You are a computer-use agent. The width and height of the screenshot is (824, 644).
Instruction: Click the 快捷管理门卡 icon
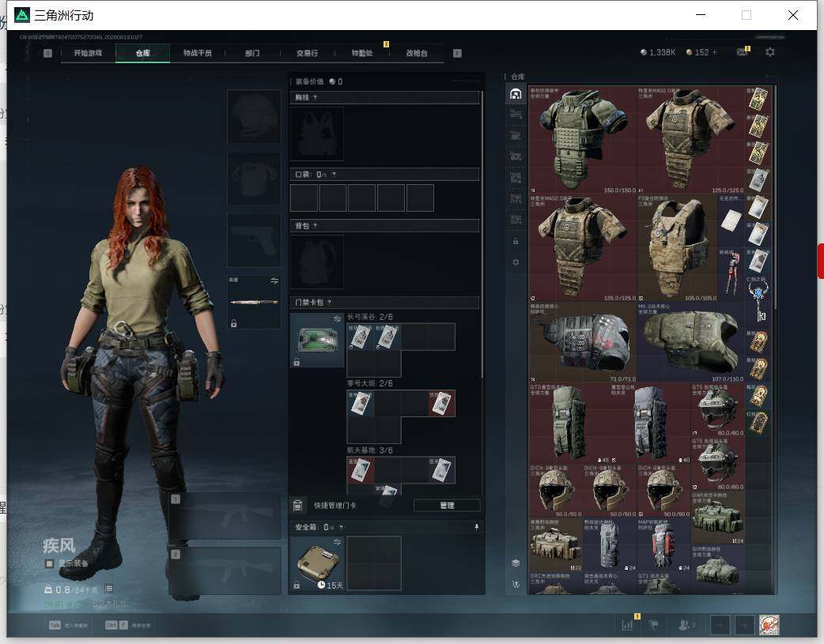[x=297, y=506]
